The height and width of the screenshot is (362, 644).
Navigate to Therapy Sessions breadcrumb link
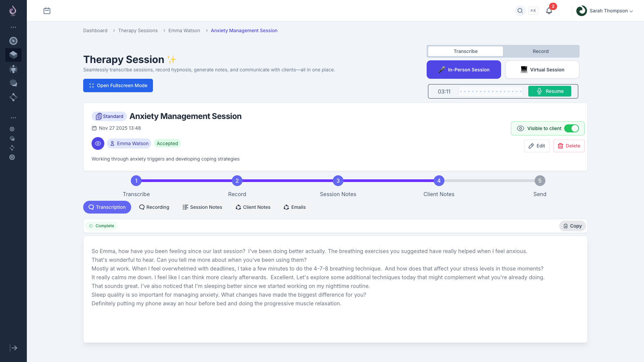[x=138, y=31]
